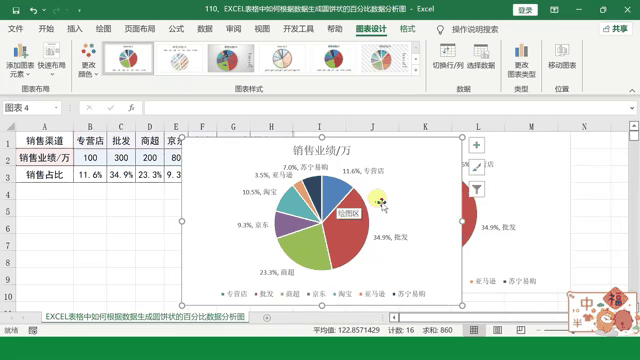Open the Quick Layout tool
The image size is (640, 360).
pyautogui.click(x=52, y=51)
